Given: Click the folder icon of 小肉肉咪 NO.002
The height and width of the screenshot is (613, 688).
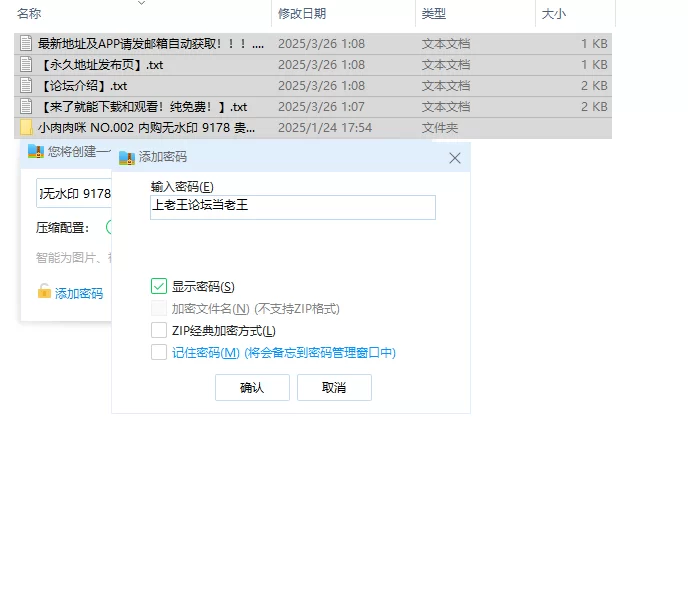Looking at the screenshot, I should coord(26,128).
